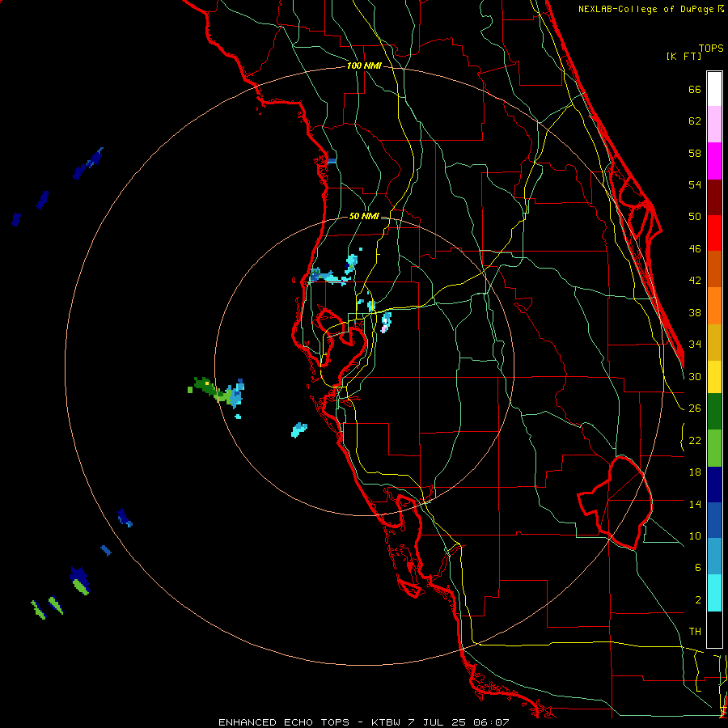The image size is (728, 728).
Task: Click the TH threshold label on the legend
Action: [x=695, y=632]
